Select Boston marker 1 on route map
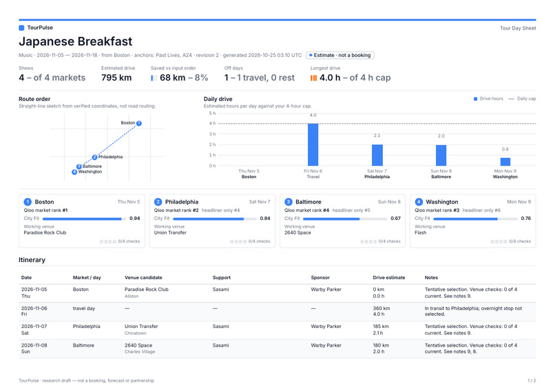The image size is (555, 392). 139,123
